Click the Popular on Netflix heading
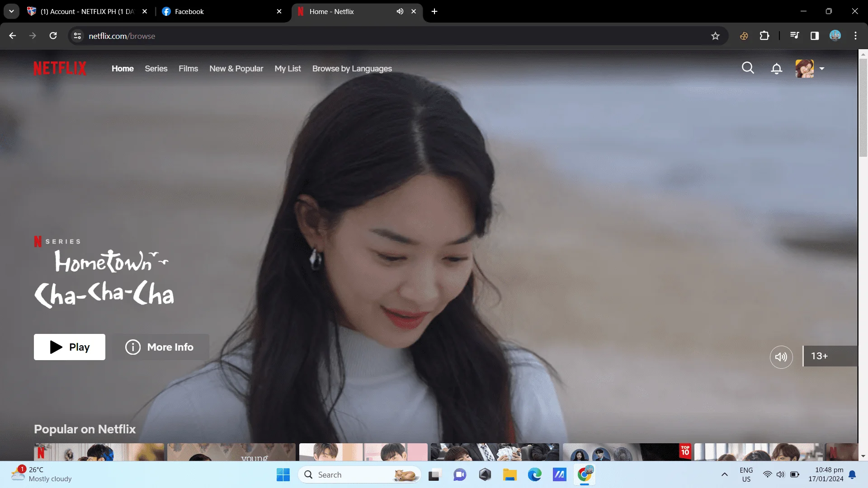This screenshot has height=488, width=868. (x=85, y=429)
